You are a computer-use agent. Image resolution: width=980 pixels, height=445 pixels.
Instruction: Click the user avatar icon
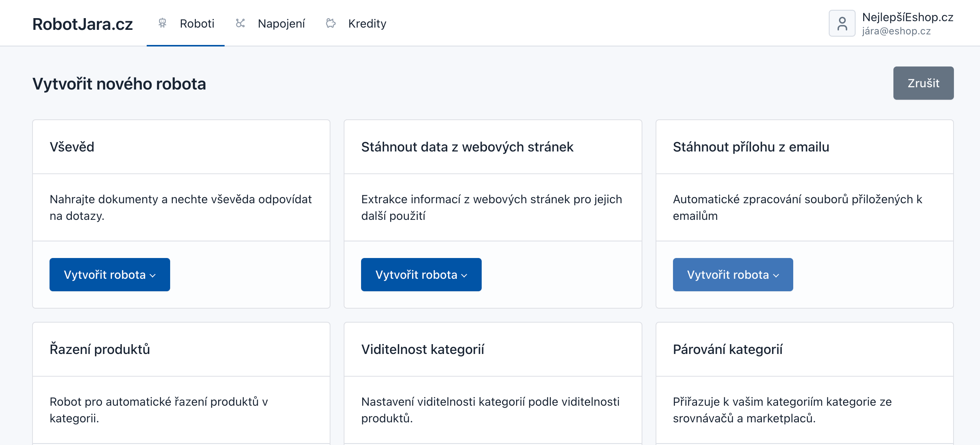click(x=842, y=23)
